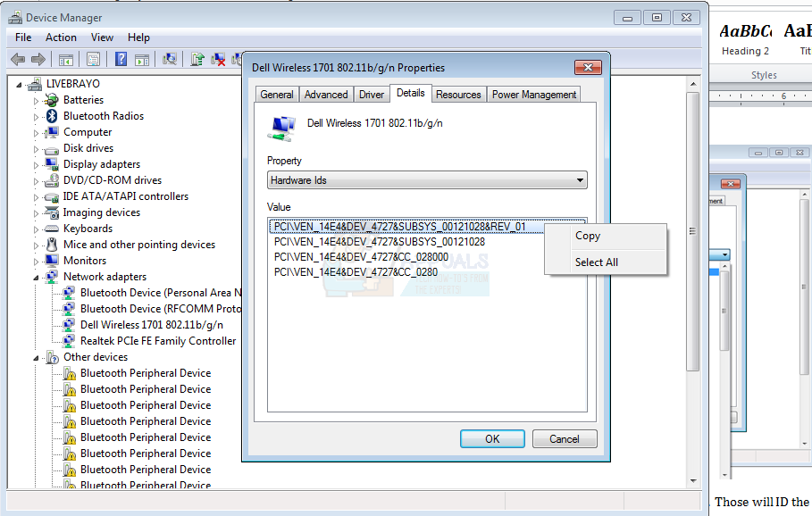Screen dimensions: 812x516
Task: Click the Back arrow toolbar icon
Action: click(18, 59)
